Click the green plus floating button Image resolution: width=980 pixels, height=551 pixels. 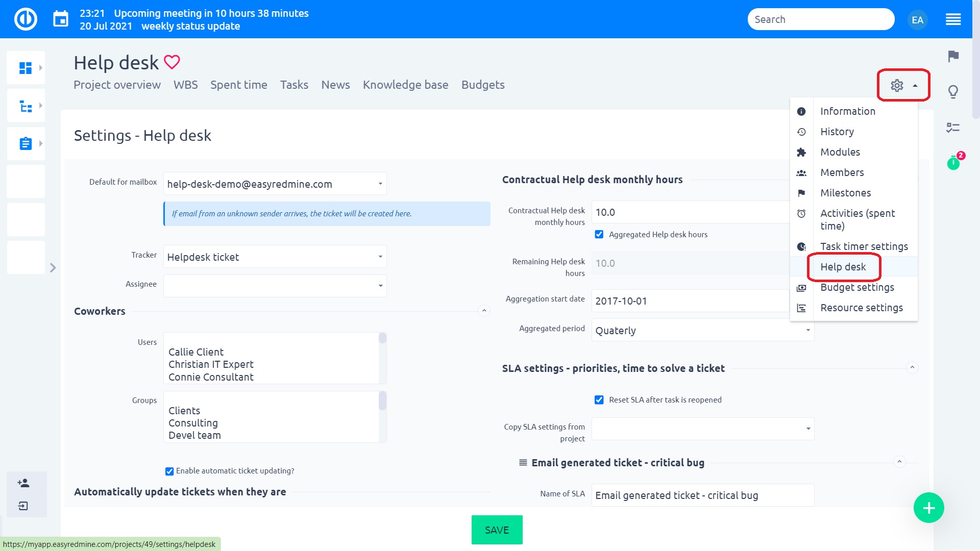pyautogui.click(x=928, y=508)
